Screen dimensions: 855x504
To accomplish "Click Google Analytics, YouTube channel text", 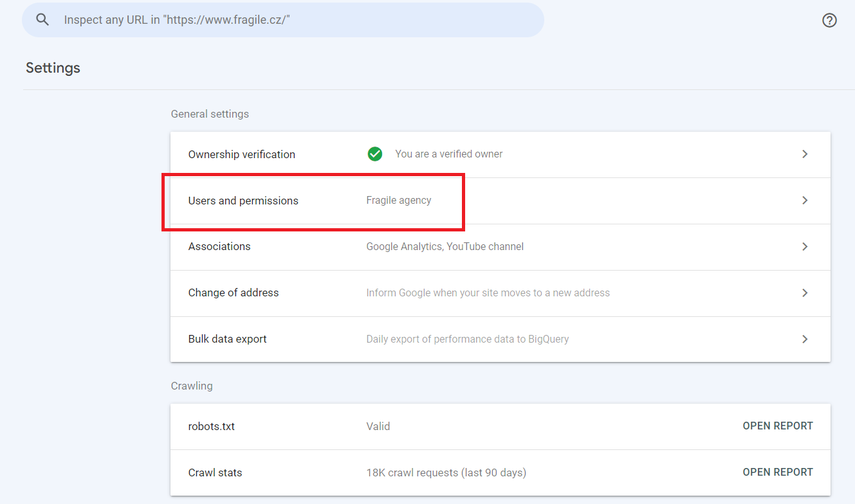I will (x=445, y=247).
